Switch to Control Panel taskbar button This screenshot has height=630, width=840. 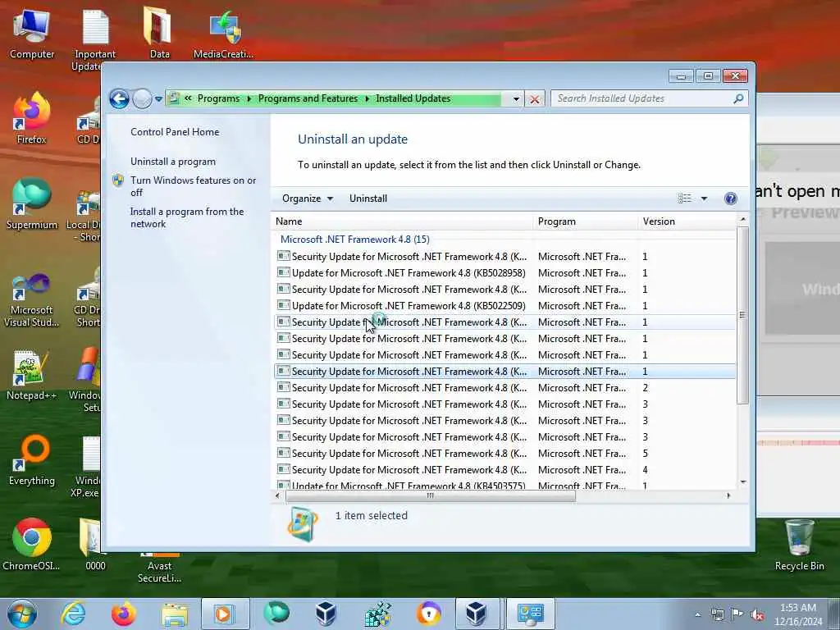click(531, 614)
